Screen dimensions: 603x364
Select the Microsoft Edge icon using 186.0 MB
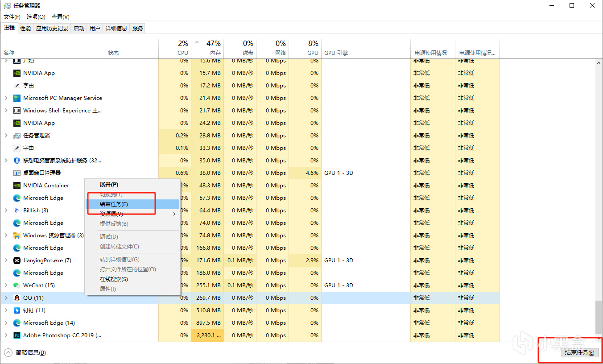(17, 273)
